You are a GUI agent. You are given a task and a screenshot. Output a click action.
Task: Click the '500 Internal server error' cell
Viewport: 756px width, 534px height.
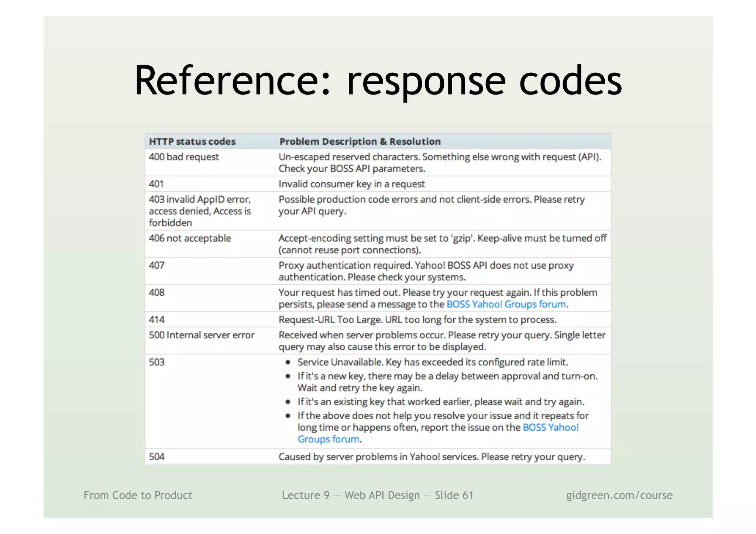pyautogui.click(x=202, y=335)
